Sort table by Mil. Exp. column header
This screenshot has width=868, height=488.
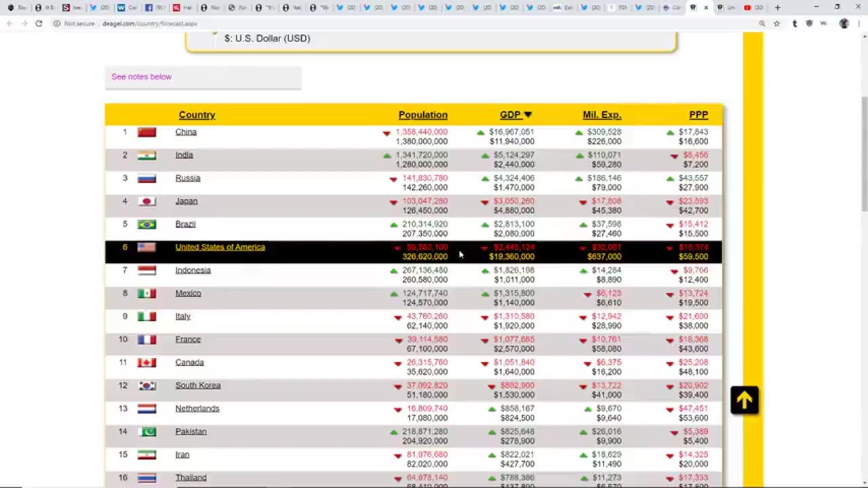point(601,115)
